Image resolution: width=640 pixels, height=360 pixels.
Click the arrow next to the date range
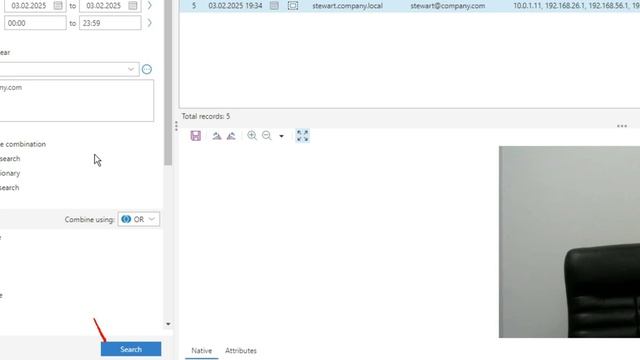[x=150, y=6]
